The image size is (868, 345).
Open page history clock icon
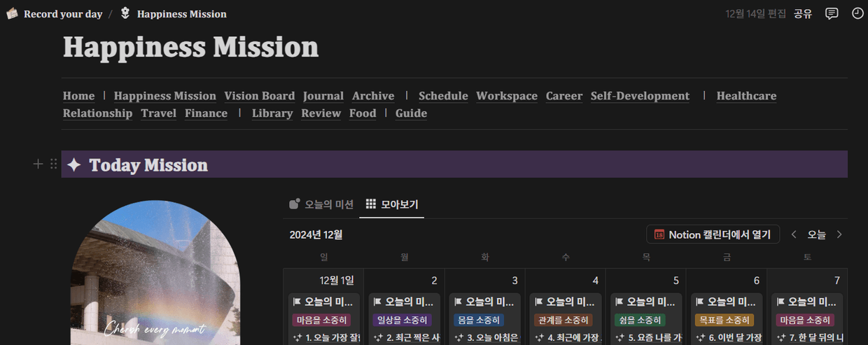857,14
